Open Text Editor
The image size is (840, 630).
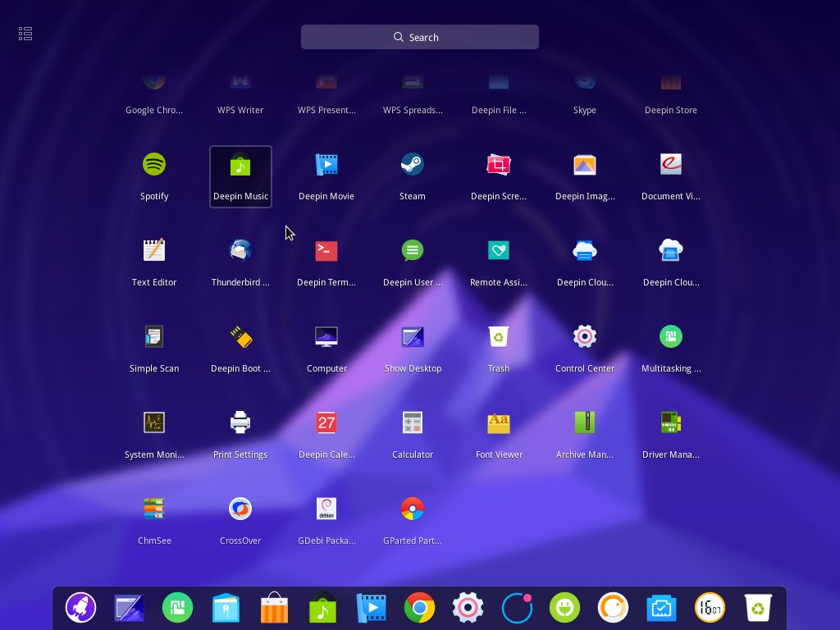154,250
